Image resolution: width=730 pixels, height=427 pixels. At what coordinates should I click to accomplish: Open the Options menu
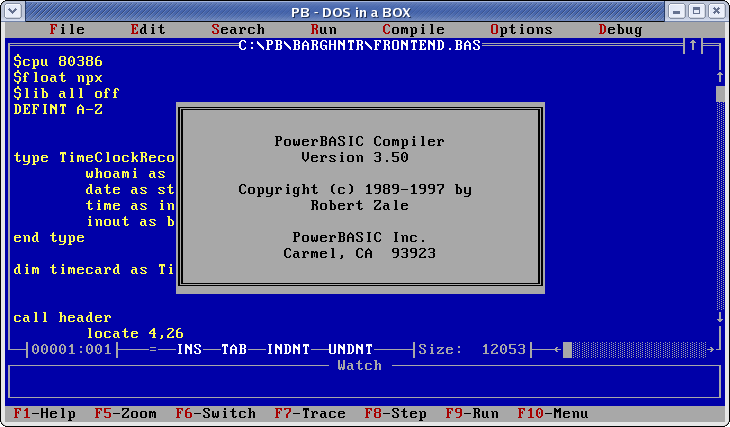click(521, 29)
